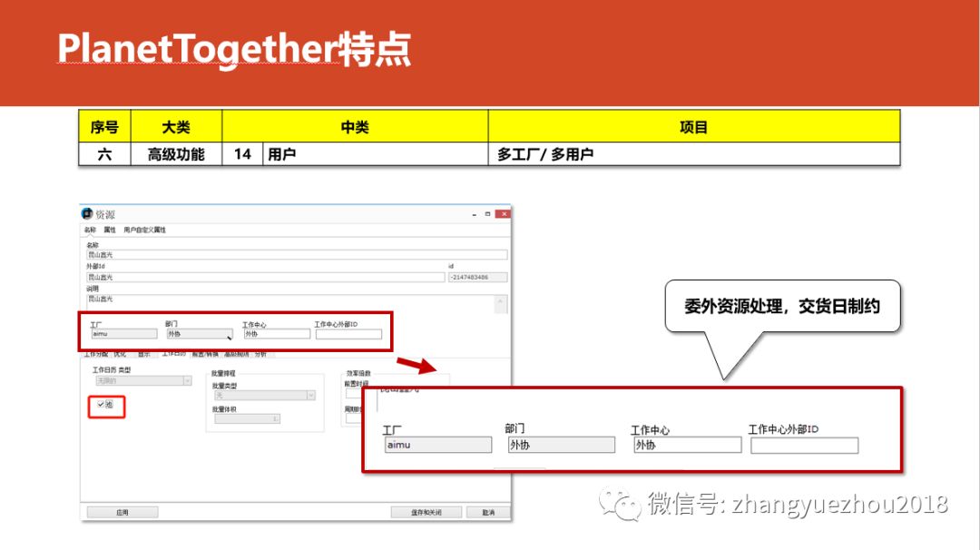Click 工作中心外部ID field in 资源 dialog
980x550 pixels.
[x=348, y=334]
